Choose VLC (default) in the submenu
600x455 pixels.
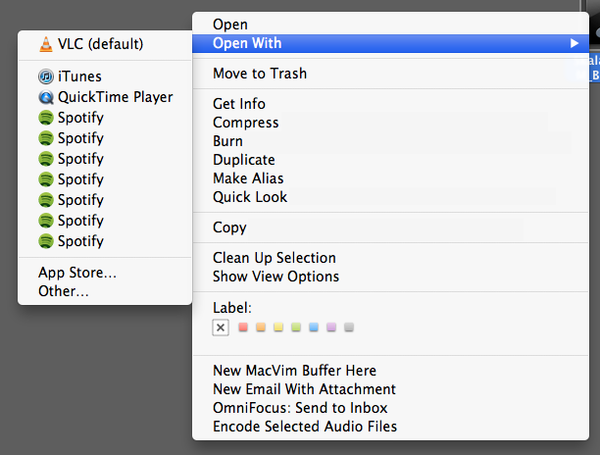(105, 44)
